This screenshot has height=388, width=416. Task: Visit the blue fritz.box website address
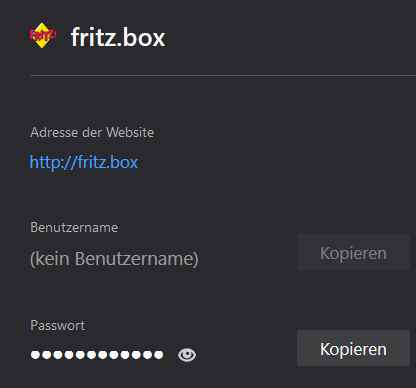[84, 162]
